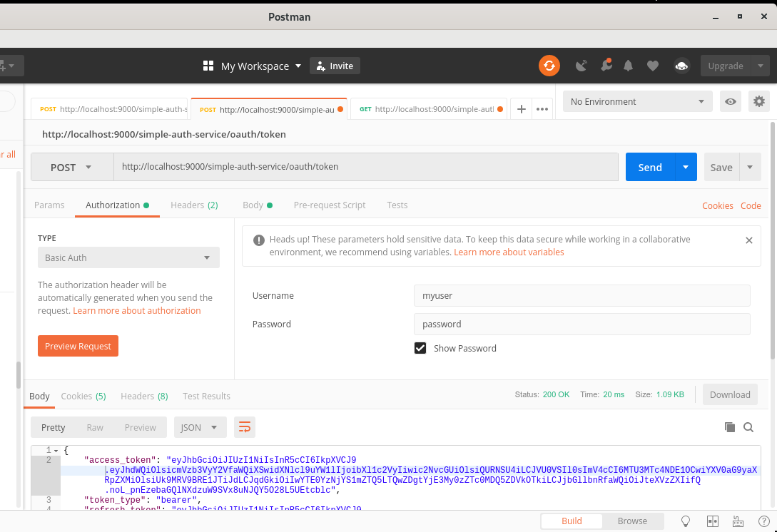Screen dimensions: 777x532
Task: Open response Headers (8) tab
Action: tap(144, 397)
